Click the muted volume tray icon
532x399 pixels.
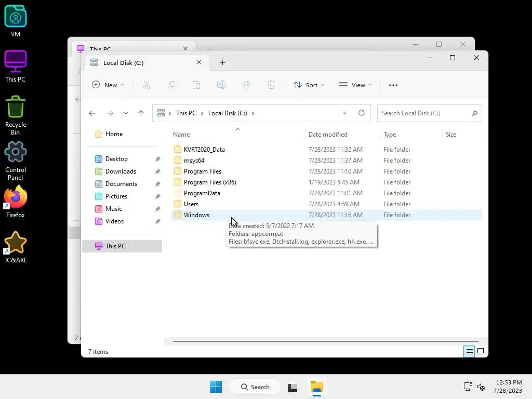coord(481,387)
